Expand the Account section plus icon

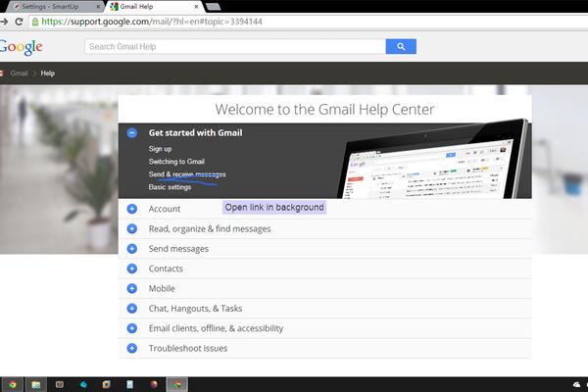click(132, 209)
